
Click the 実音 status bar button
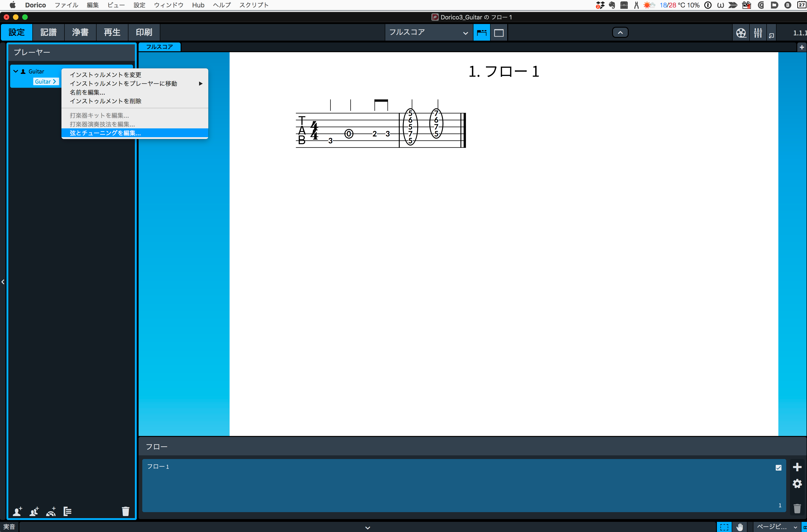9,527
